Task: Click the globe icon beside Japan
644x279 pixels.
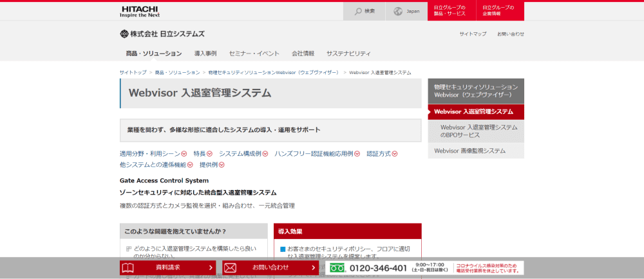Action: [397, 12]
